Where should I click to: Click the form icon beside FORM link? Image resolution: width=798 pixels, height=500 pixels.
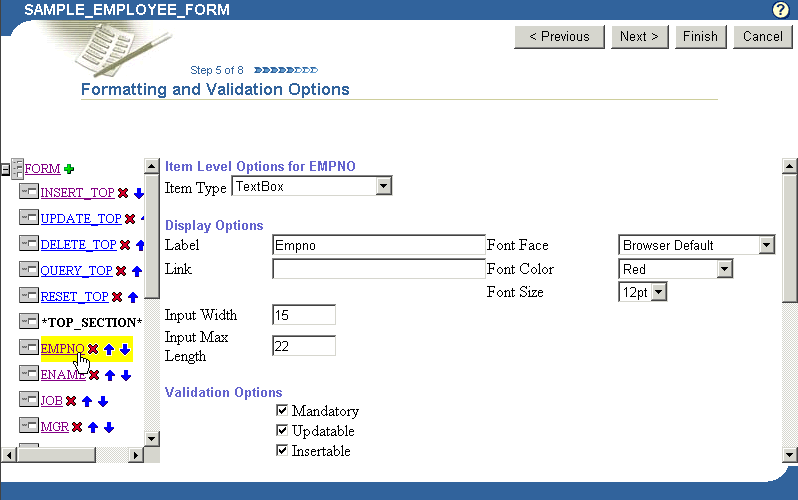tap(17, 169)
